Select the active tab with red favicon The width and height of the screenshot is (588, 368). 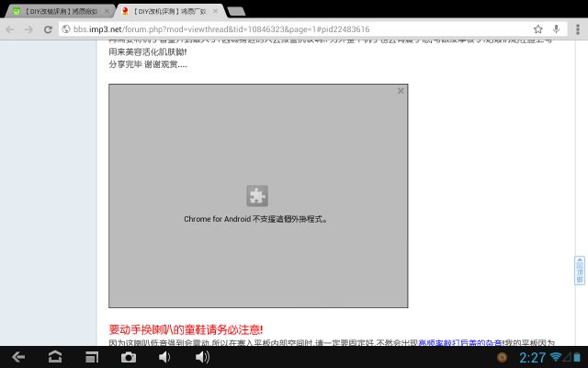171,11
